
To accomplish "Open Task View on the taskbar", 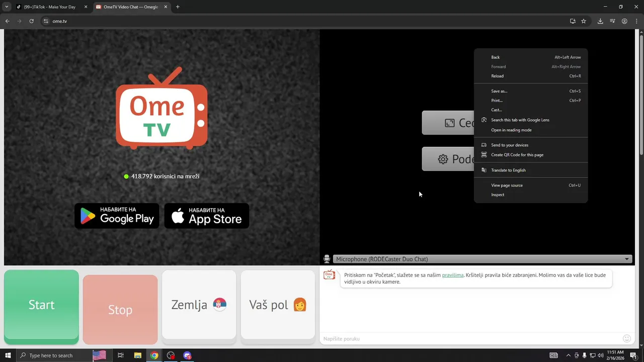I will point(121,355).
